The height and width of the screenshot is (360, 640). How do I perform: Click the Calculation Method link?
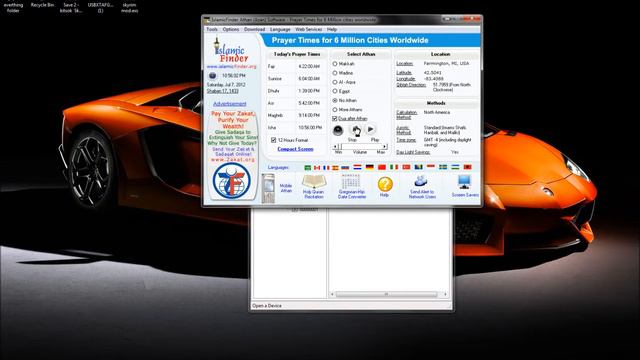click(407, 115)
